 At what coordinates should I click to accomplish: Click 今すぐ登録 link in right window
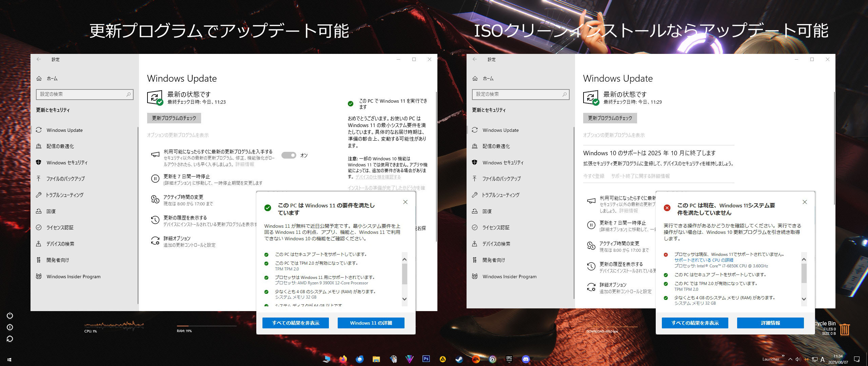pyautogui.click(x=594, y=176)
